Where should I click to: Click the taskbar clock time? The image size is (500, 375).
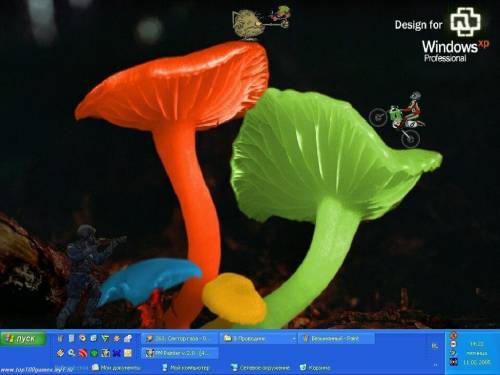pyautogui.click(x=476, y=344)
